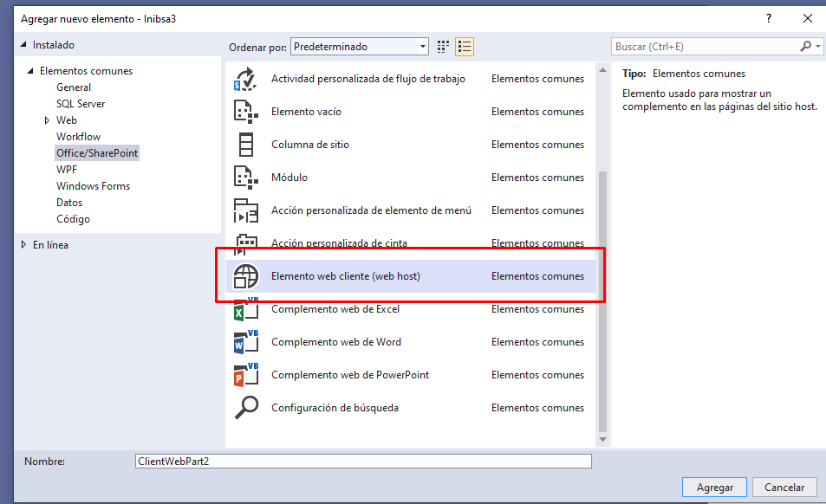Select the Actividad personalizada de flujo de trabajo icon

pos(246,79)
